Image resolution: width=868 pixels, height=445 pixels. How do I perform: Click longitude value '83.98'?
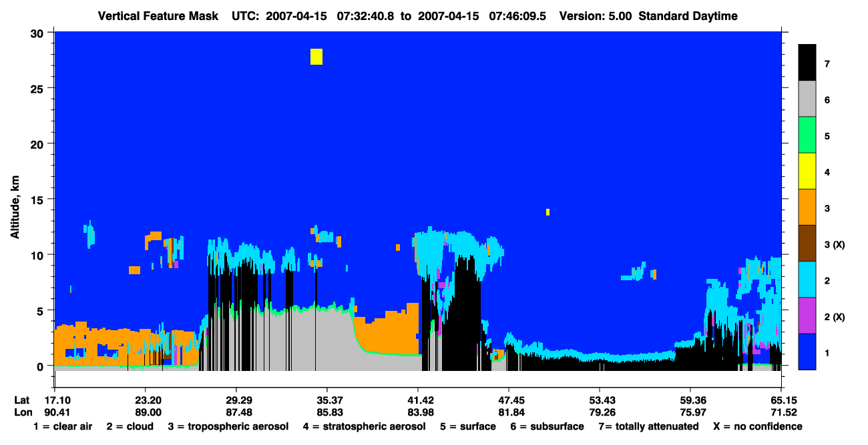pyautogui.click(x=418, y=412)
